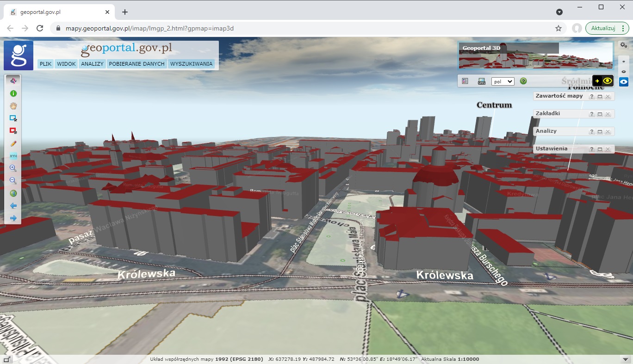Screen dimensions: 633x364
Task: Open the PLIK menu
Action: (x=46, y=64)
